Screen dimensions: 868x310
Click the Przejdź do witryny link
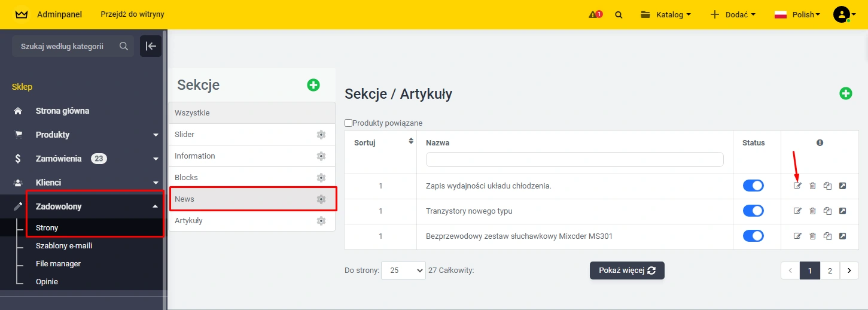point(132,14)
